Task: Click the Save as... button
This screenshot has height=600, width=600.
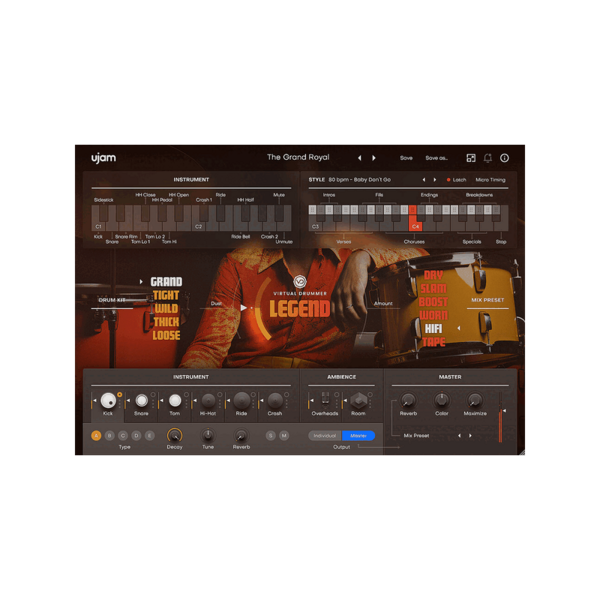Action: (x=437, y=158)
